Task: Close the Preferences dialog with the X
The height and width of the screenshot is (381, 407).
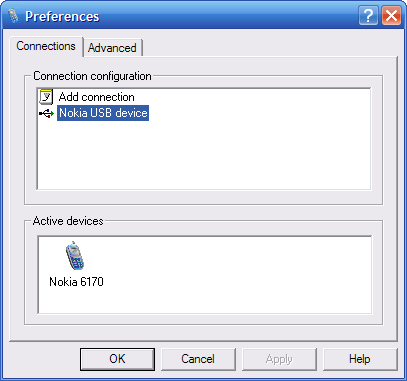Action: pyautogui.click(x=391, y=15)
